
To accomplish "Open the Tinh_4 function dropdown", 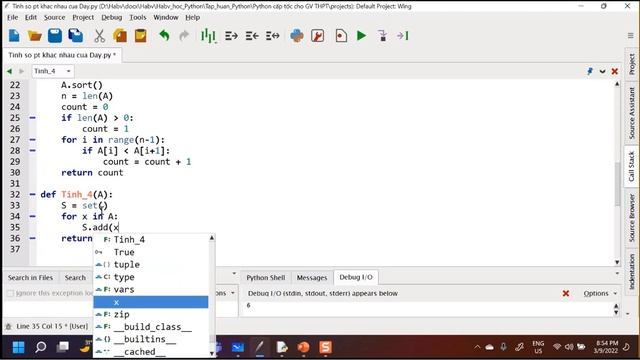I will [53, 71].
